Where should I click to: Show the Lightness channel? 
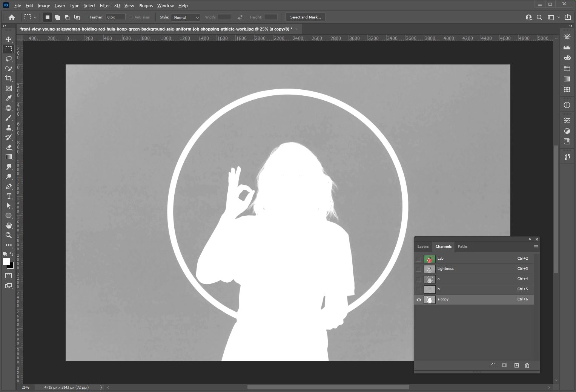[419, 269]
